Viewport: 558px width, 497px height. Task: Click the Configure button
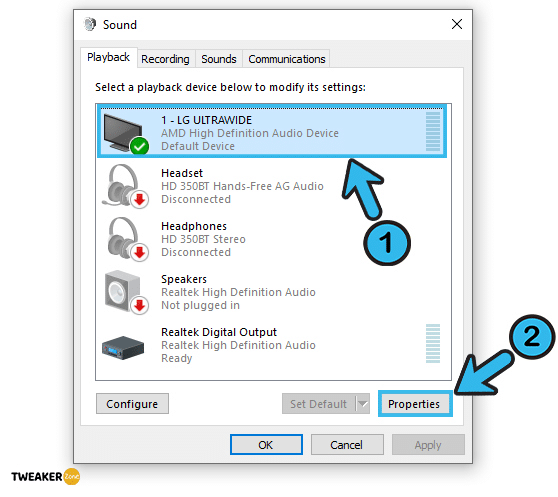coord(132,404)
